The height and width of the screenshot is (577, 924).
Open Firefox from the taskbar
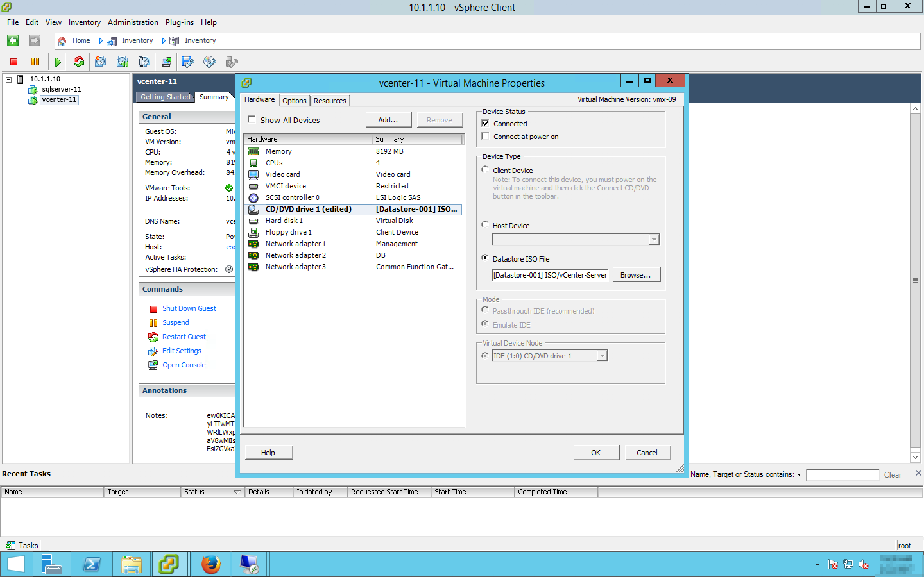click(211, 564)
